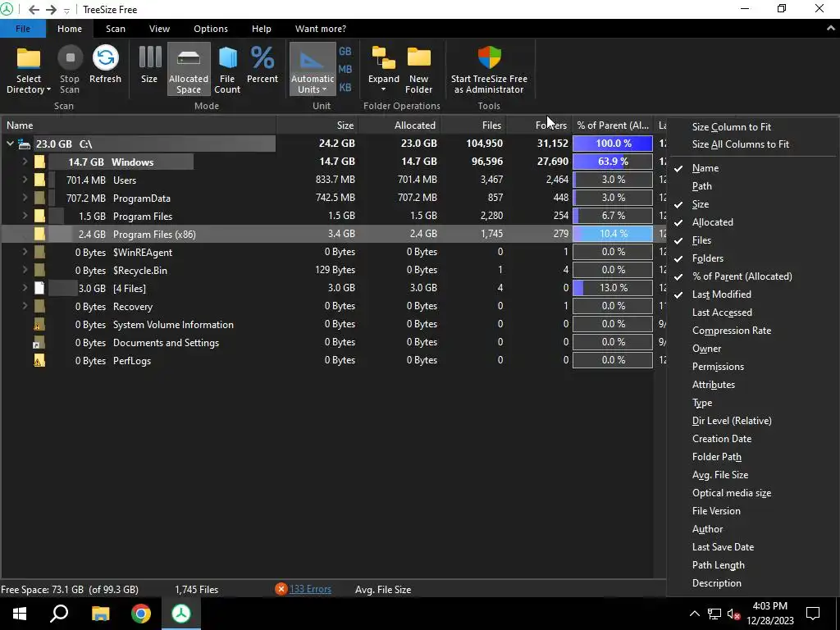Open Windows search on the taskbar

point(59,614)
